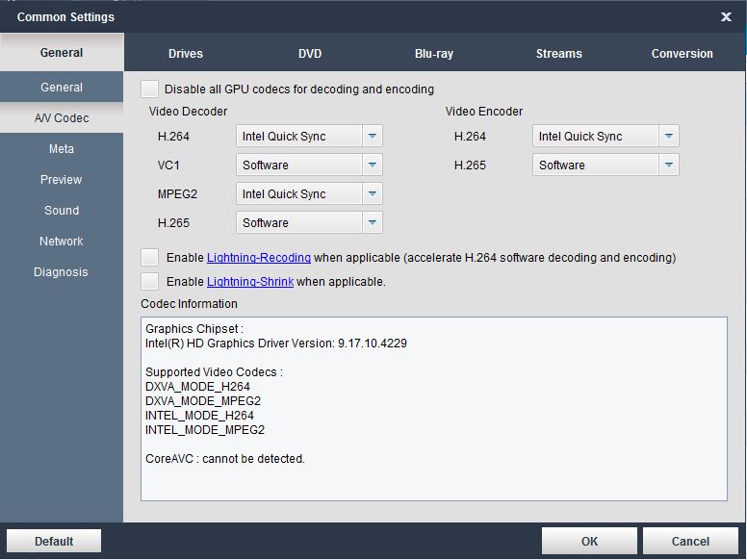Expand the H.264 video encoder dropdown

click(669, 137)
